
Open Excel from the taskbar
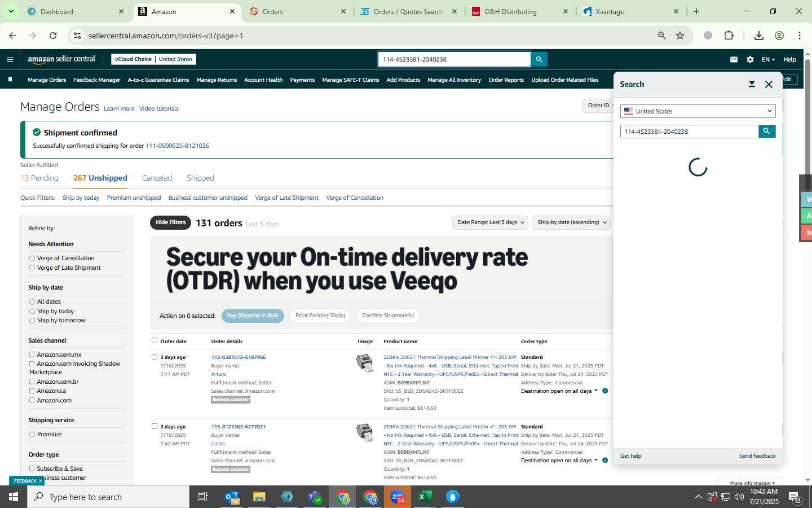(x=425, y=497)
